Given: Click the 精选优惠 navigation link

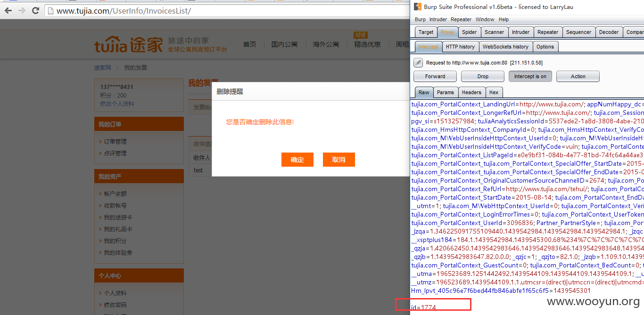Looking at the screenshot, I should [x=367, y=44].
